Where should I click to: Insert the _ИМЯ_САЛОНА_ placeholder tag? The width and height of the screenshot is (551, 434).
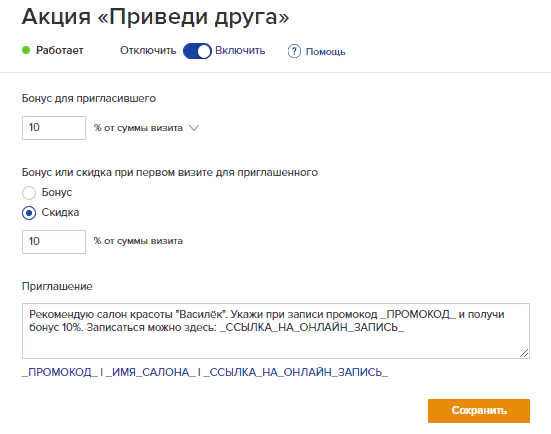(x=150, y=372)
